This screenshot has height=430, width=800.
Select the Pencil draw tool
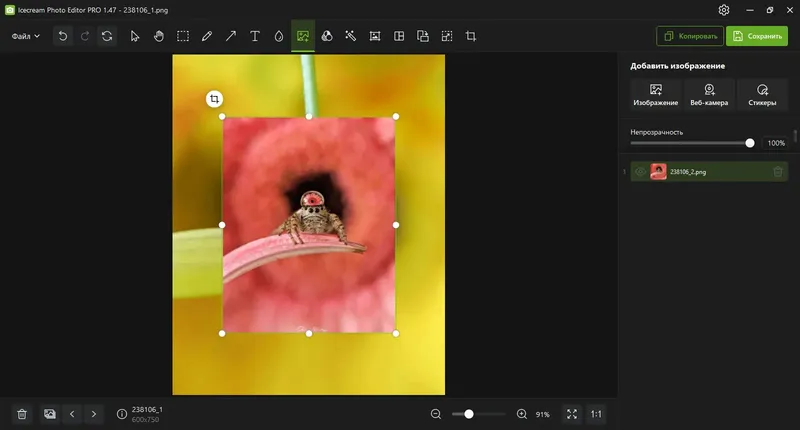click(x=207, y=36)
